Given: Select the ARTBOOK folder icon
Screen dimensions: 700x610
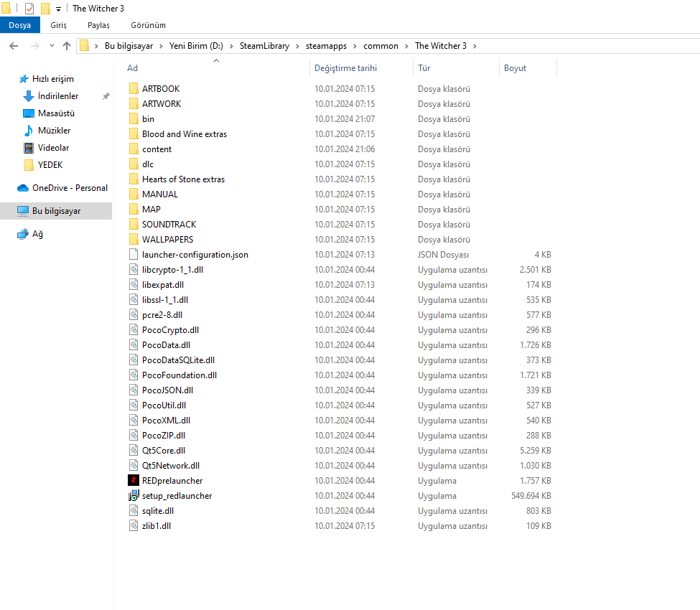Looking at the screenshot, I should coord(134,88).
